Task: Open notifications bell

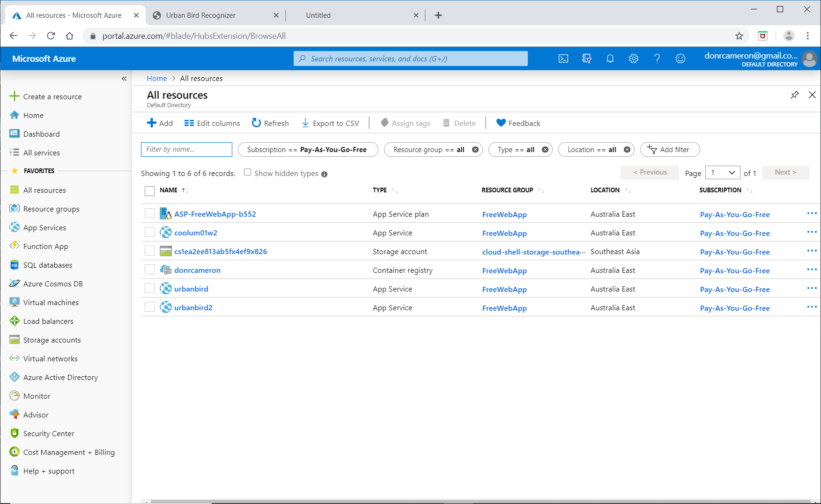Action: point(610,58)
